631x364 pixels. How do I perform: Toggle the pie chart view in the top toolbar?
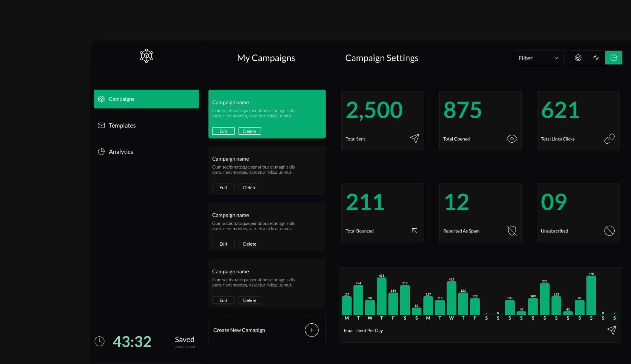point(614,58)
